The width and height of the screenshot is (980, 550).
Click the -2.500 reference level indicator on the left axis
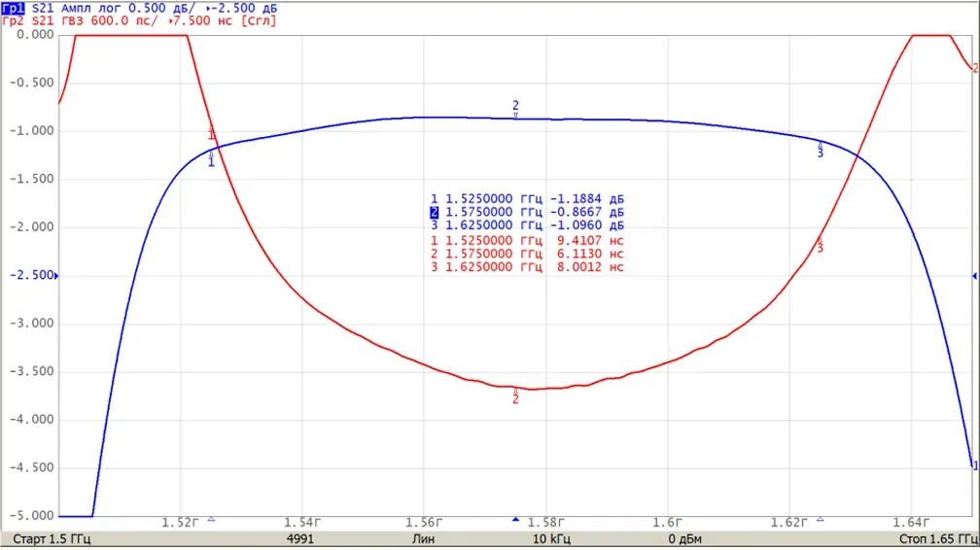[x=33, y=276]
